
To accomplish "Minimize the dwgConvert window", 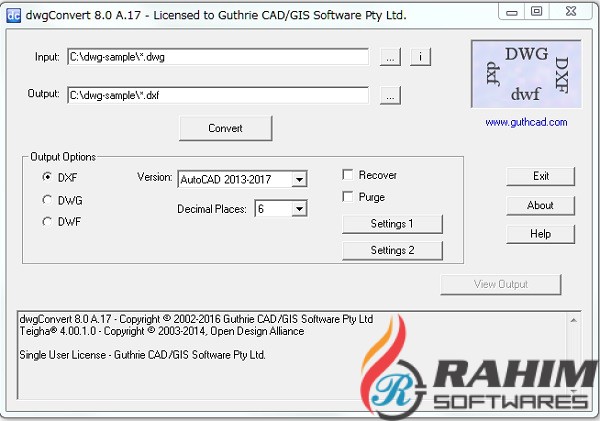I will pyautogui.click(x=512, y=12).
